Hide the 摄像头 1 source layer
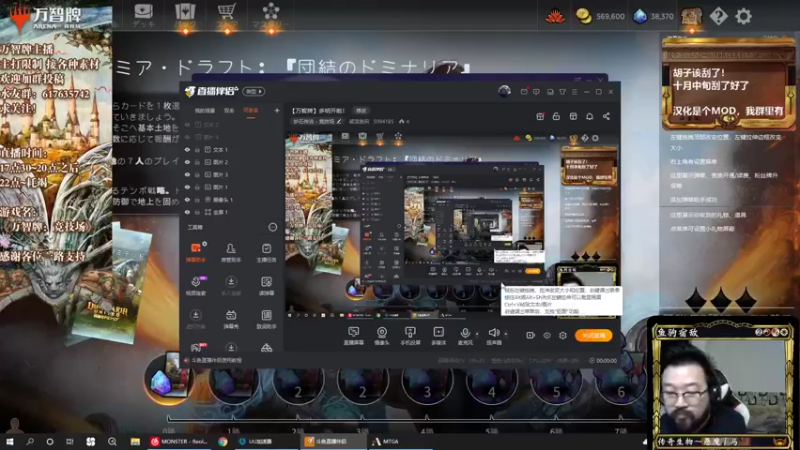 click(x=187, y=199)
